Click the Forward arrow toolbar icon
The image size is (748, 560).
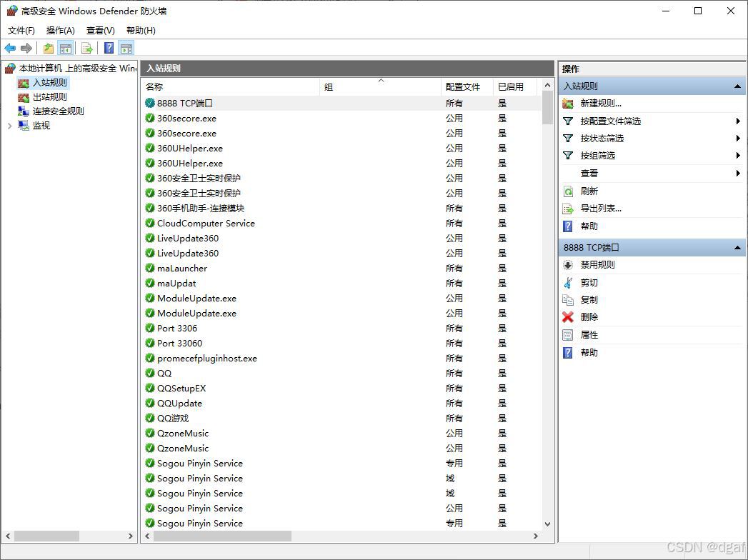click(26, 48)
